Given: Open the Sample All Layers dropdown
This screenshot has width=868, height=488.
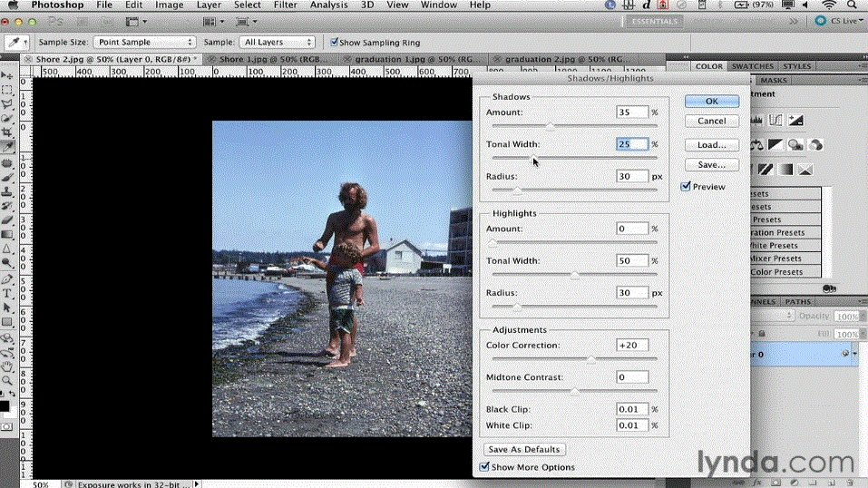Looking at the screenshot, I should 277,42.
